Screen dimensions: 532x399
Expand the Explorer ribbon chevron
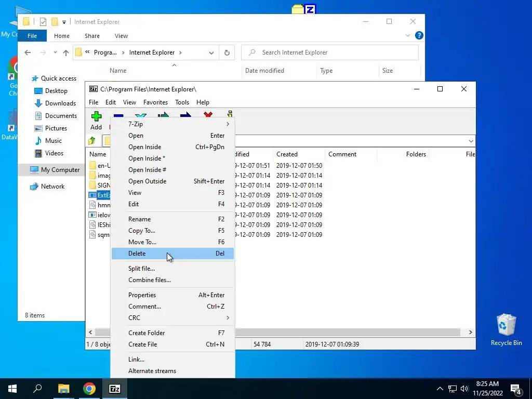click(408, 35)
